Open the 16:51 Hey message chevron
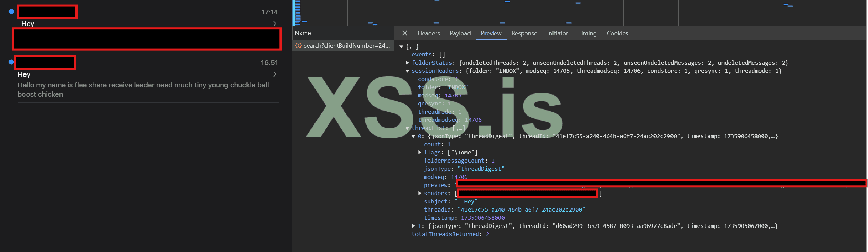Image resolution: width=868 pixels, height=252 pixels. 275,74
